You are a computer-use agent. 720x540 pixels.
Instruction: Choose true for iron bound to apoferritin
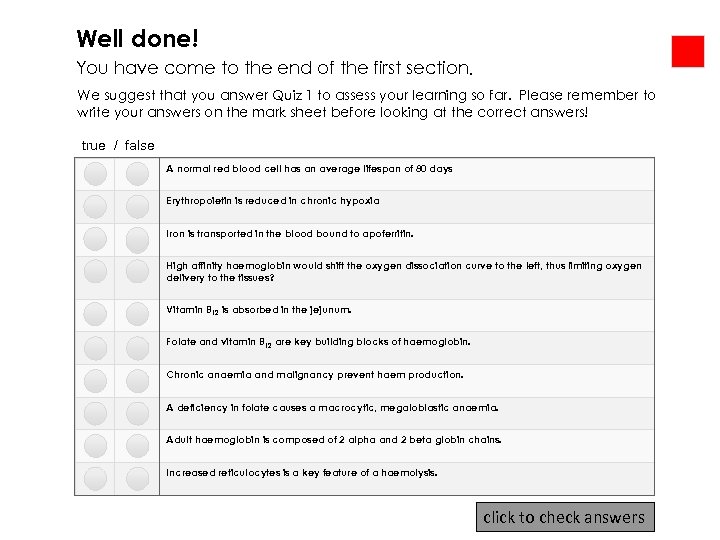tap(95, 240)
